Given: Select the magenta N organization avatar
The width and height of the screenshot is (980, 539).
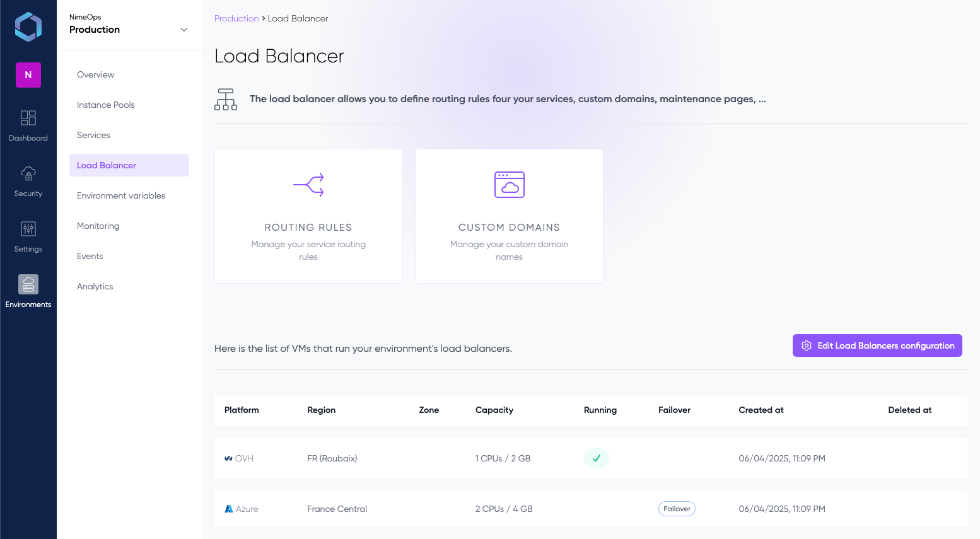Looking at the screenshot, I should [28, 75].
